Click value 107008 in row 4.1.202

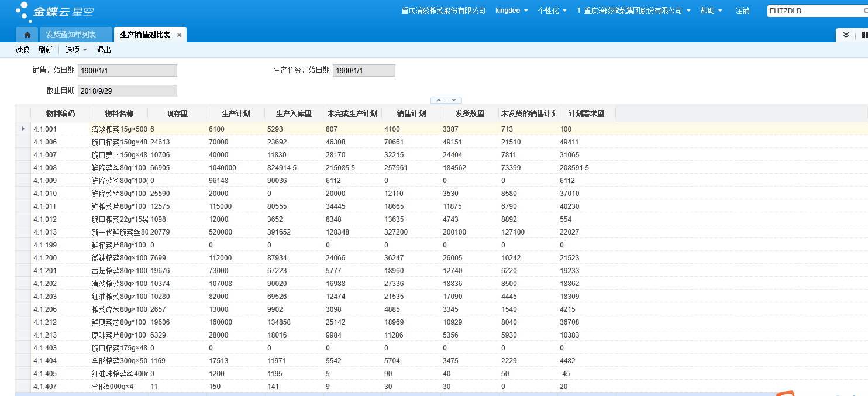click(x=221, y=283)
